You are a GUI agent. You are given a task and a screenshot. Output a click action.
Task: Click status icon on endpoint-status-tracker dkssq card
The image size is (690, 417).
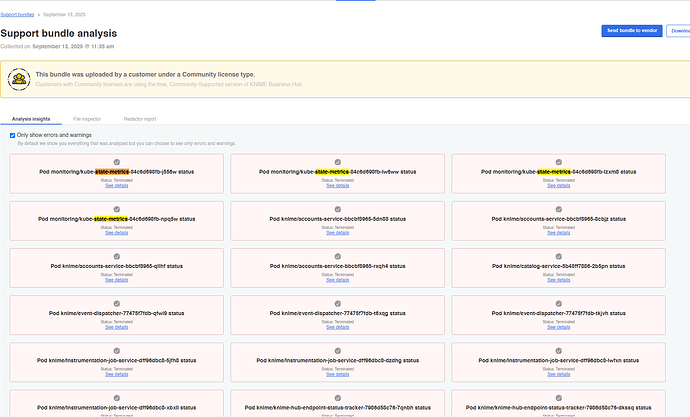tap(558, 398)
